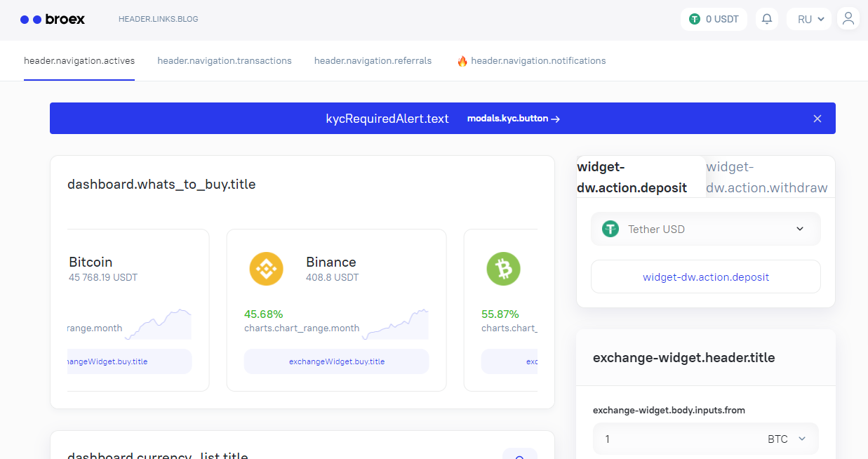Click the Tether USD currency icon in the deposit widget

610,229
